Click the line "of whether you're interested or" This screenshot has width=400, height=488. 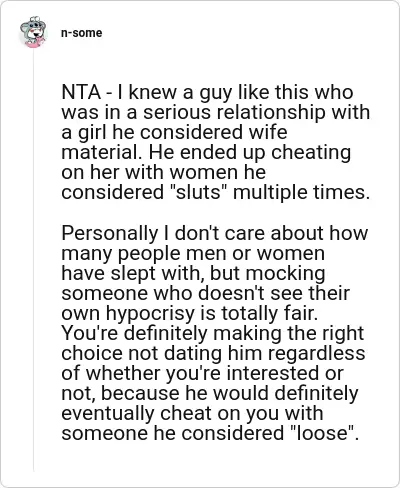pyautogui.click(x=202, y=374)
